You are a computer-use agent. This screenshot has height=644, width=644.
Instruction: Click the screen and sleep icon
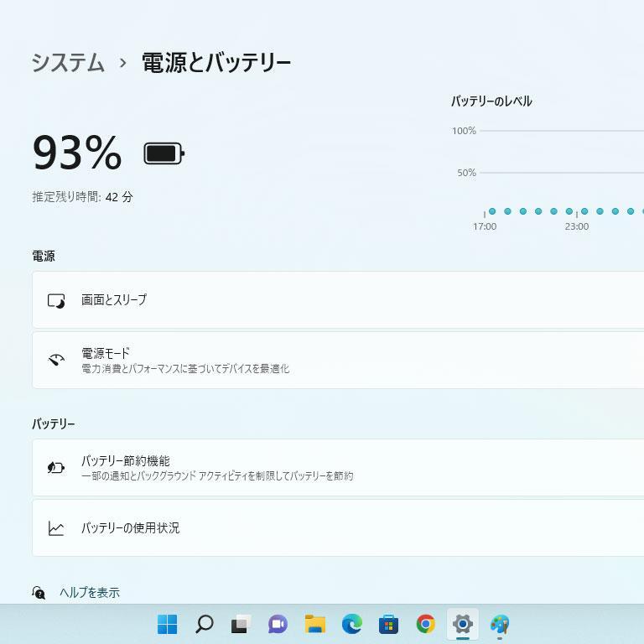click(x=56, y=301)
